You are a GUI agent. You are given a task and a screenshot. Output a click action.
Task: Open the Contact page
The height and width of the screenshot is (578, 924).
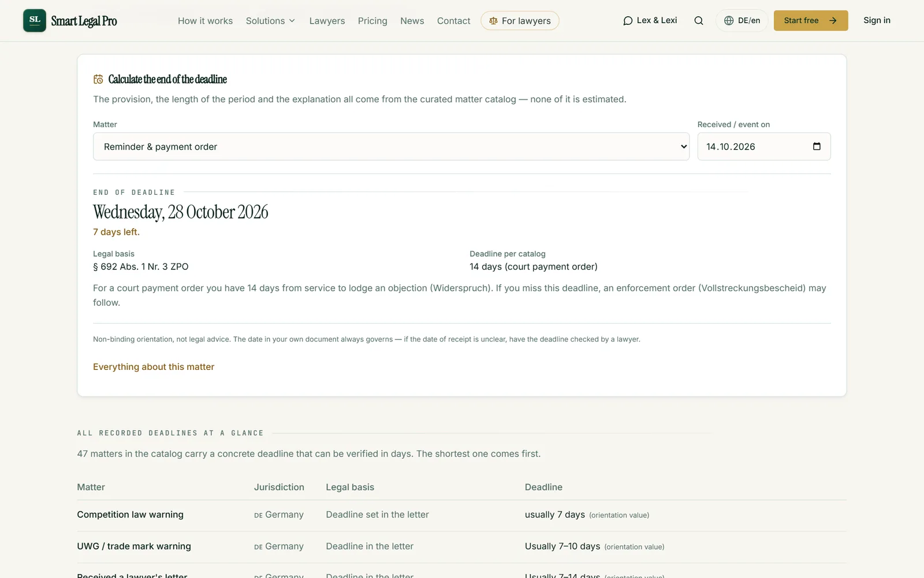click(x=453, y=21)
